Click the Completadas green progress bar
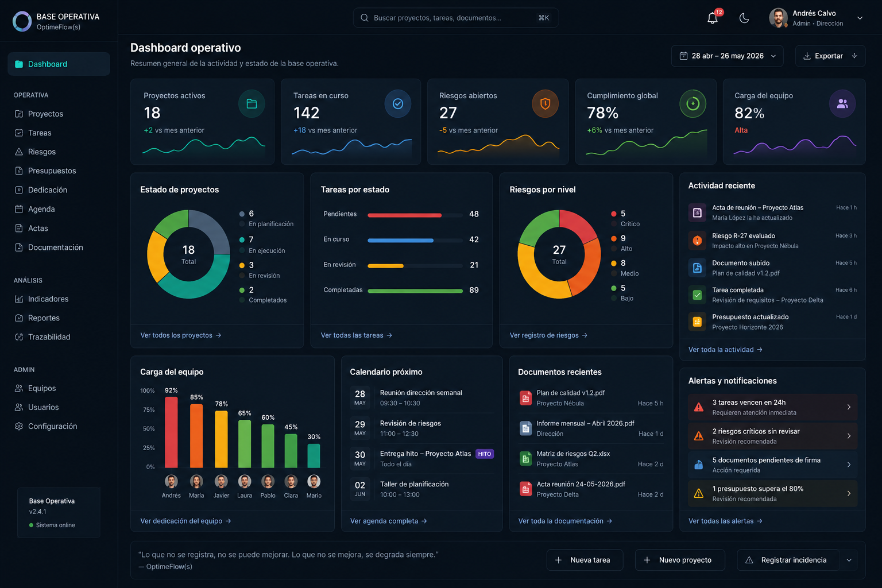The height and width of the screenshot is (588, 882). point(415,291)
